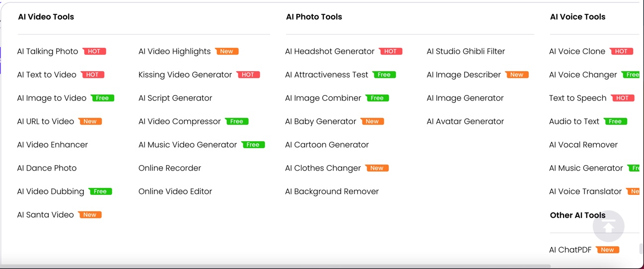Open the AI Video Enhancer page

point(52,145)
